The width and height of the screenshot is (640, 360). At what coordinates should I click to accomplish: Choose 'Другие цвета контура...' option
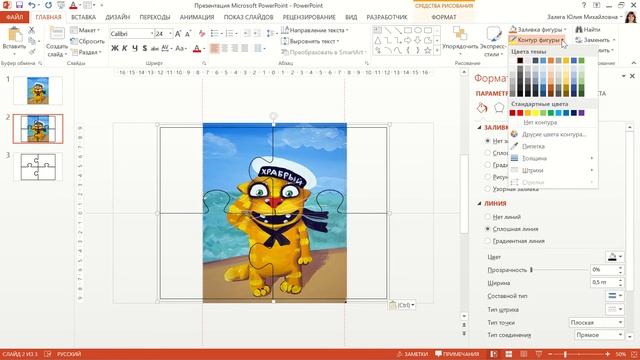point(553,134)
